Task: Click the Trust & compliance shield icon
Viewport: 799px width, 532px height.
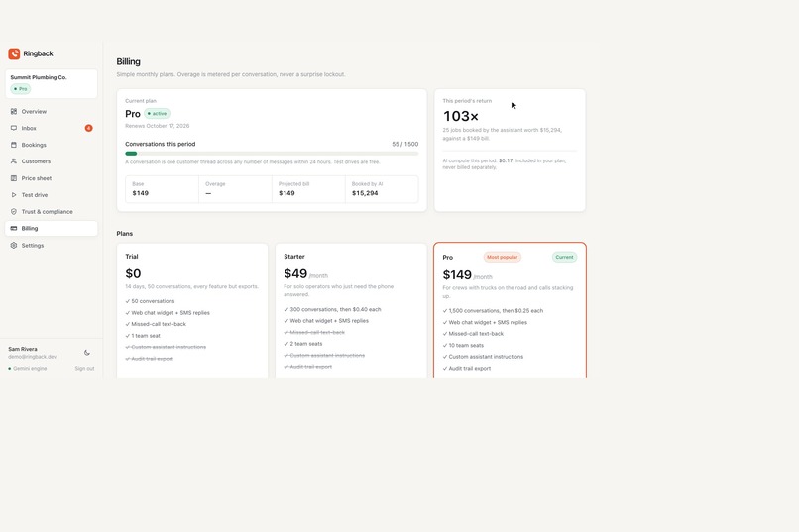Action: [x=14, y=211]
